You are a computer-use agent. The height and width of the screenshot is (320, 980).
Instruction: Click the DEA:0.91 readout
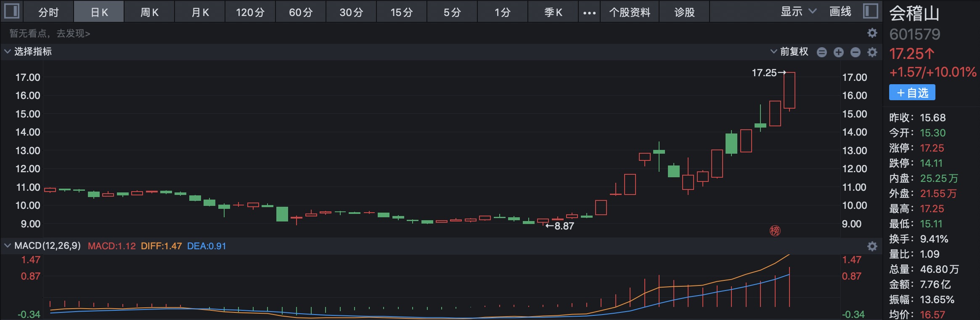(x=207, y=246)
